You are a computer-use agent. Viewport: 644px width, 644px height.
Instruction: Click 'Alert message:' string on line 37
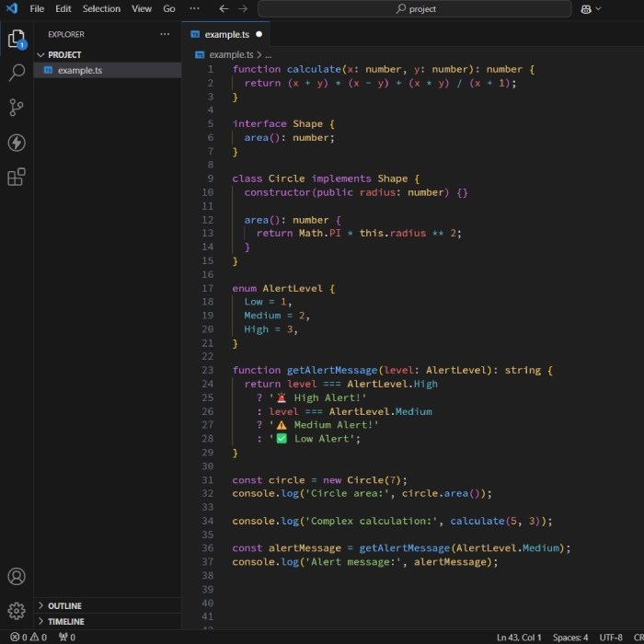[x=353, y=562]
